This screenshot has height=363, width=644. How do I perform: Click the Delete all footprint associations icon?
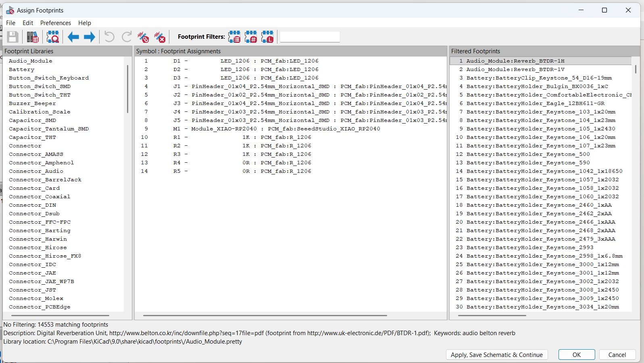160,37
